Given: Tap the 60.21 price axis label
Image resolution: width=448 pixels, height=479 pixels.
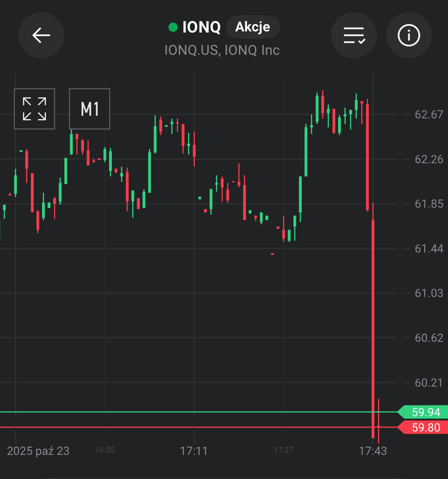Looking at the screenshot, I should (x=429, y=382).
